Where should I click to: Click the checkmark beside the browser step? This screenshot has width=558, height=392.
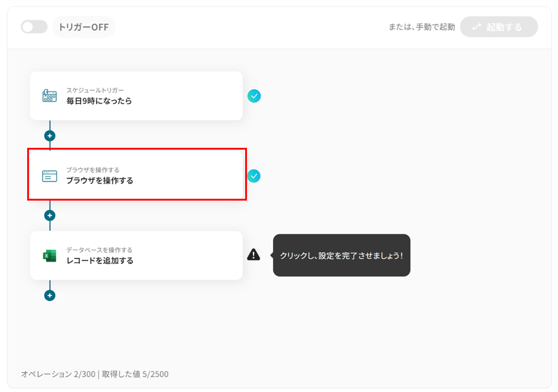[254, 176]
